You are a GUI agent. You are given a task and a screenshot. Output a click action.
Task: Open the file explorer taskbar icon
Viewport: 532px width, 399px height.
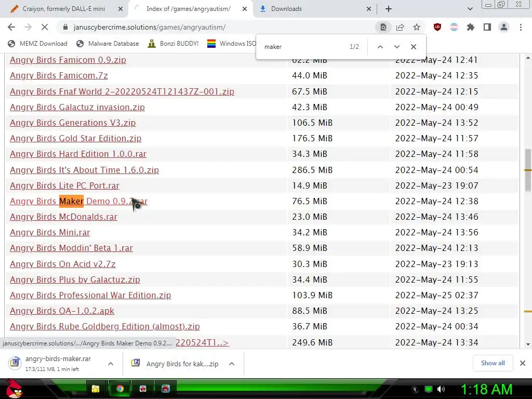[x=96, y=389]
